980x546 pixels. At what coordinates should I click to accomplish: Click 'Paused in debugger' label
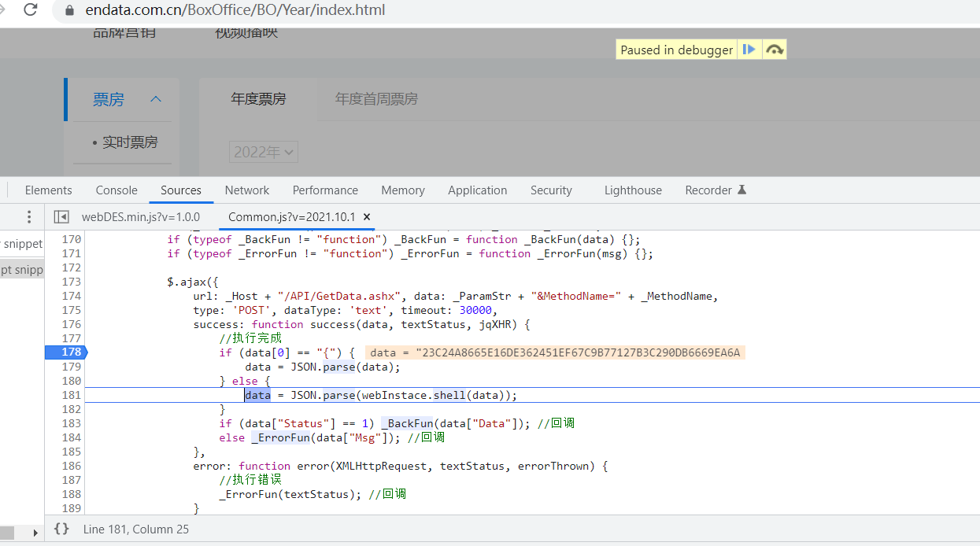(677, 50)
